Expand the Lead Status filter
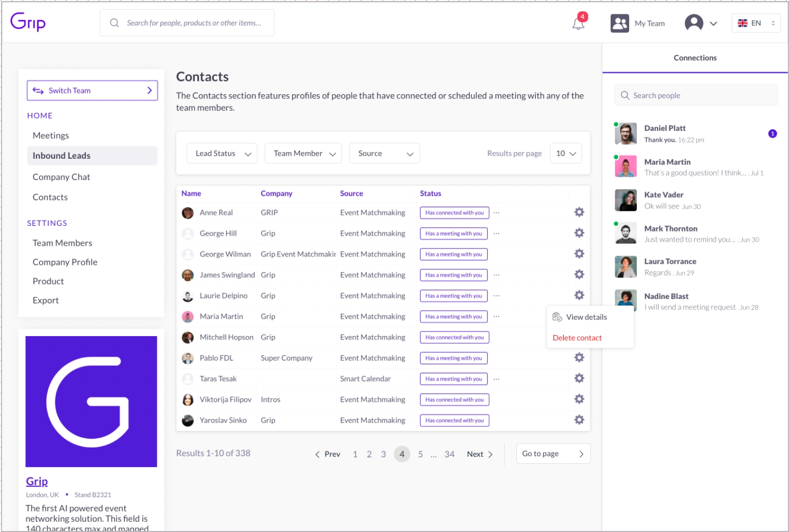789x532 pixels. click(x=222, y=153)
